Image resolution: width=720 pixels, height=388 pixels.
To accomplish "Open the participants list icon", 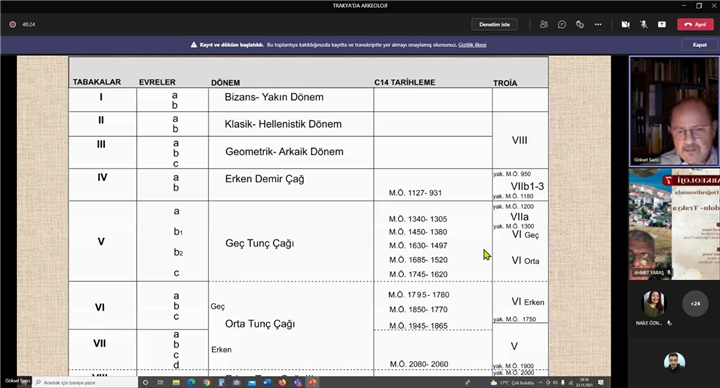I will point(544,24).
